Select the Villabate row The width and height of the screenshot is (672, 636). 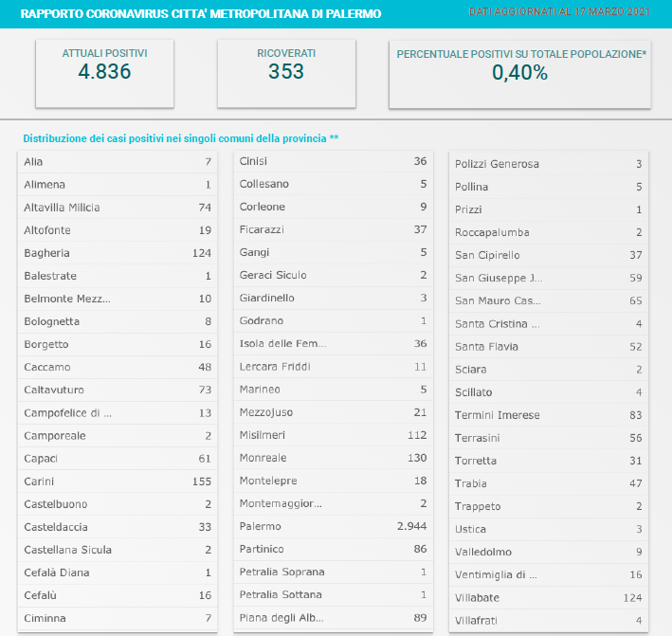pyautogui.click(x=549, y=598)
